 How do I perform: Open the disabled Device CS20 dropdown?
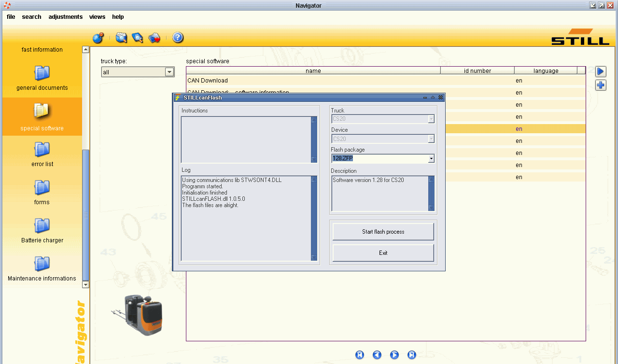(x=383, y=139)
